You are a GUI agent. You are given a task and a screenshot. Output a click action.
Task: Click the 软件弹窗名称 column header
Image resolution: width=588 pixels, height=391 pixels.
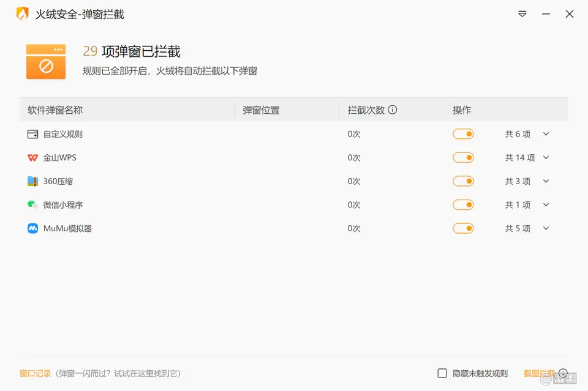[55, 110]
